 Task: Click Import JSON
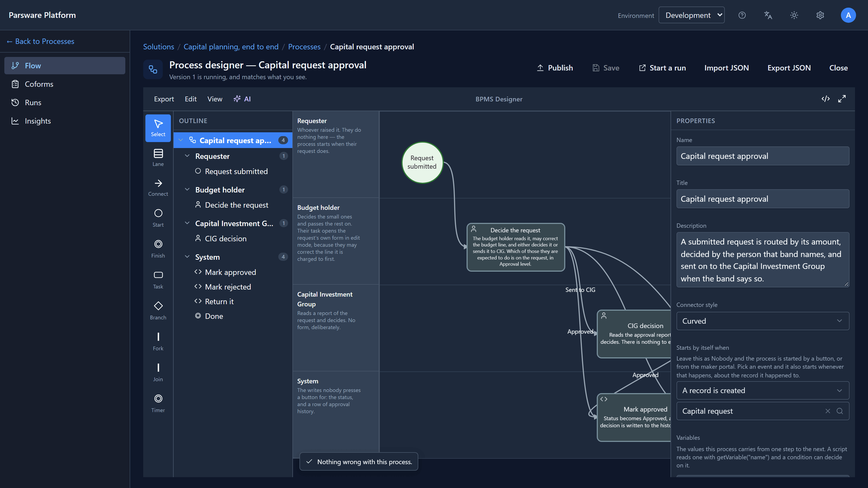[726, 68]
